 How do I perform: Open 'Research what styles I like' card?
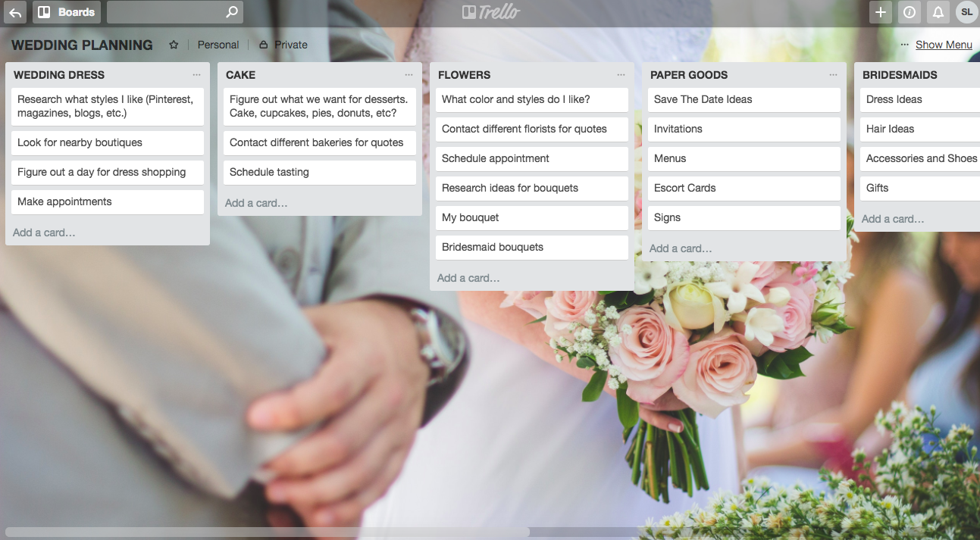point(108,106)
